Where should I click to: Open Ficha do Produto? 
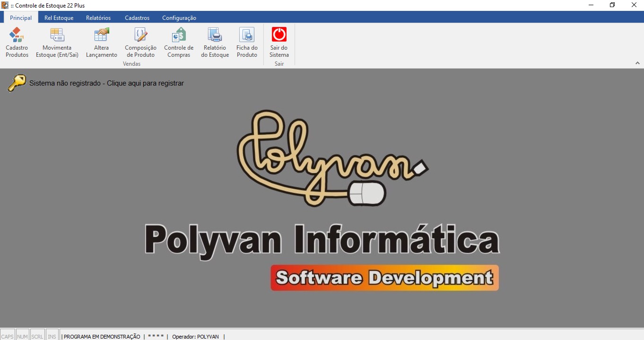click(x=247, y=43)
